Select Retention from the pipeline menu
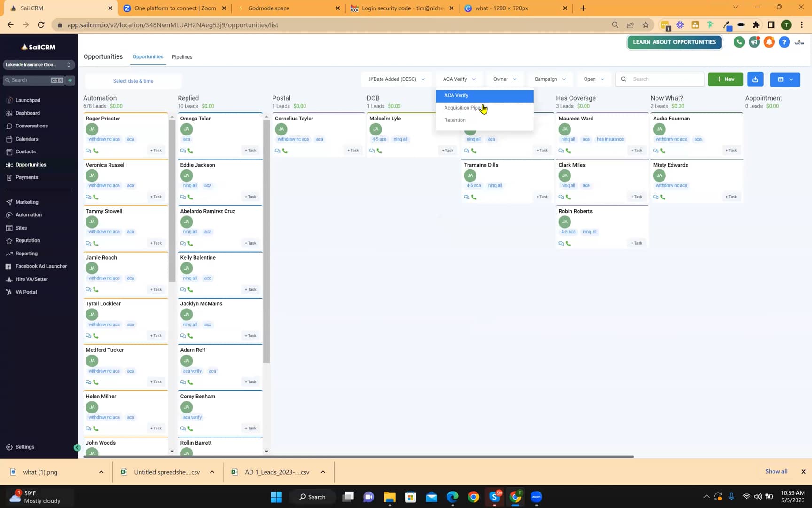The width and height of the screenshot is (812, 508). pyautogui.click(x=454, y=120)
